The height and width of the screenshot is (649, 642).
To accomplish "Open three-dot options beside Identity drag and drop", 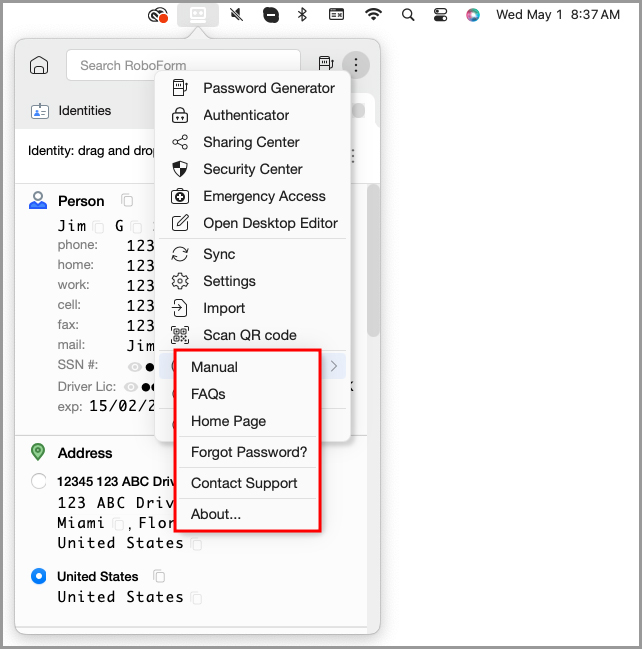I will pyautogui.click(x=353, y=156).
